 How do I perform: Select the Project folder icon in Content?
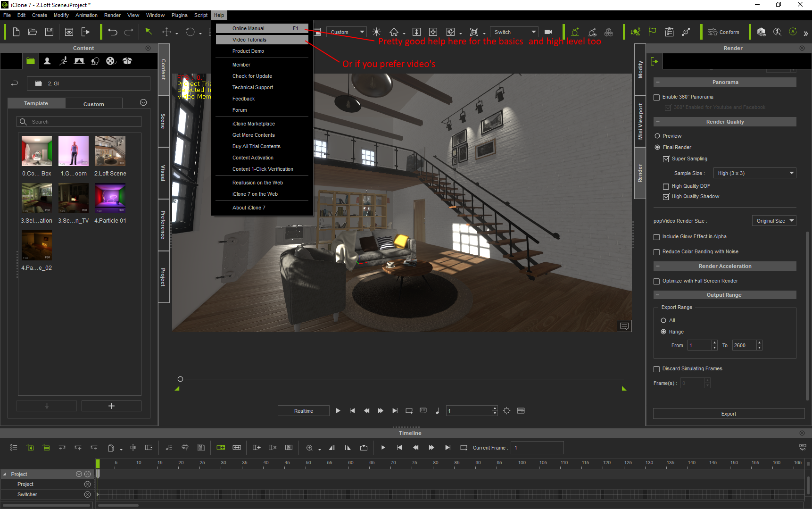31,61
